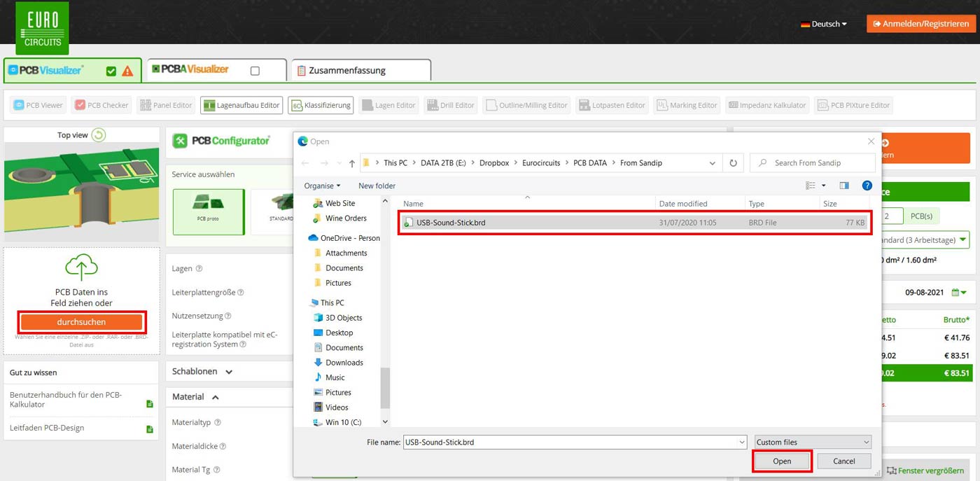The image size is (980, 481).
Task: Open the Organise menu
Action: coord(321,186)
